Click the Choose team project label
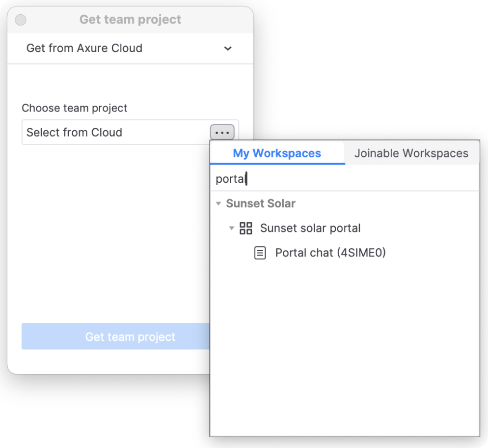 click(x=75, y=108)
